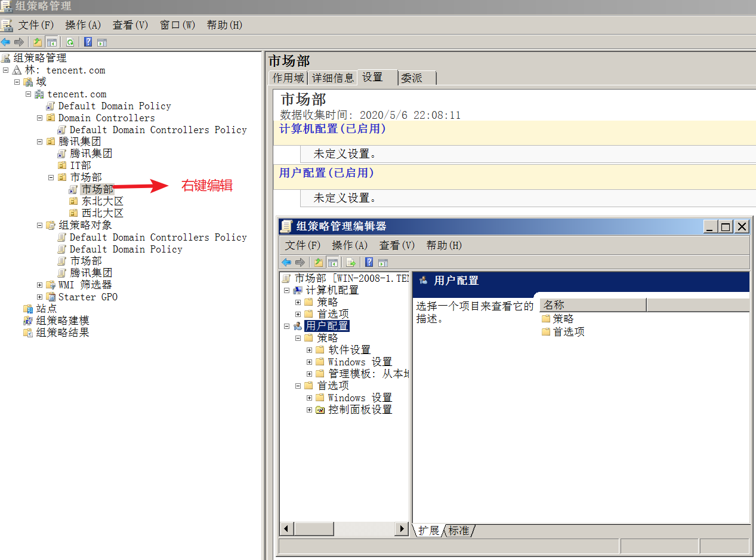756x560 pixels.
Task: Open 操作(A) menu in Group Policy Management
Action: click(83, 25)
